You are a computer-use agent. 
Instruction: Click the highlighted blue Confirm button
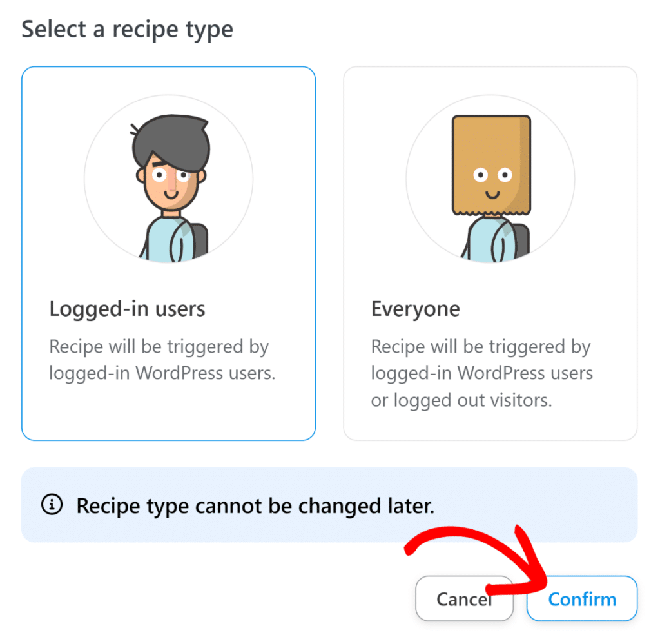pos(581,598)
